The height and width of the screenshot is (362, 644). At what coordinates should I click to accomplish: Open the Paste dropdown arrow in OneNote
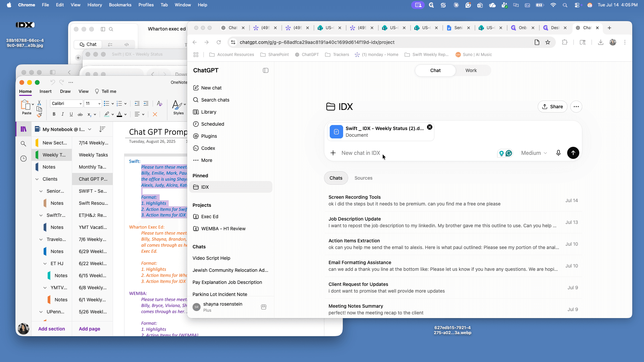tap(33, 104)
